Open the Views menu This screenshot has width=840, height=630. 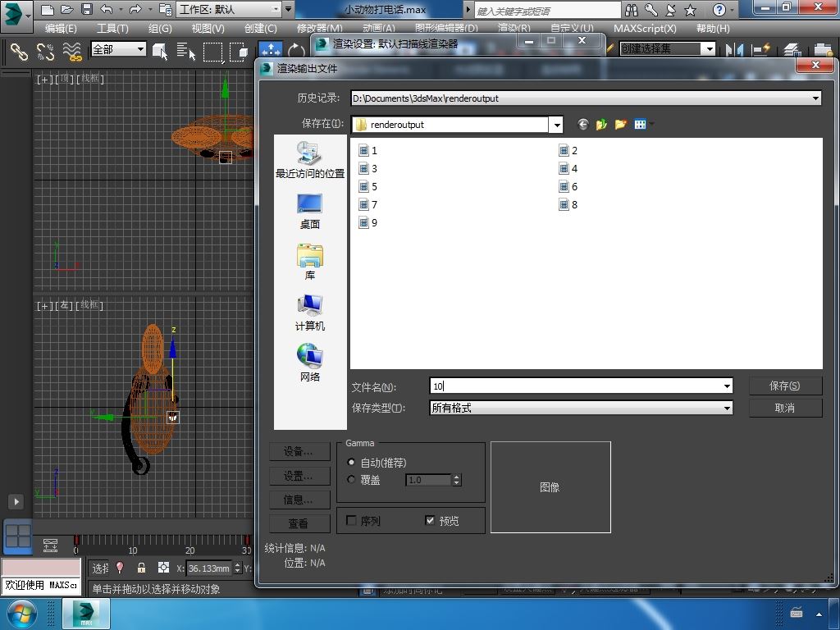click(208, 29)
